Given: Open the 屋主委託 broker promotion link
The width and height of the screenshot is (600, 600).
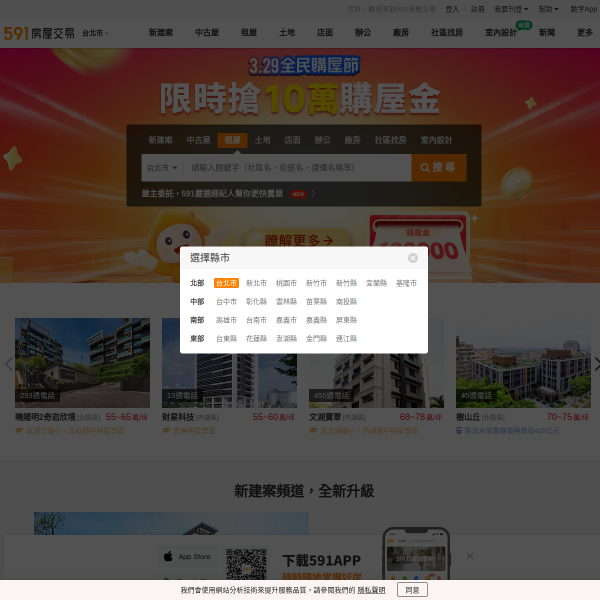Looking at the screenshot, I should coord(228,194).
